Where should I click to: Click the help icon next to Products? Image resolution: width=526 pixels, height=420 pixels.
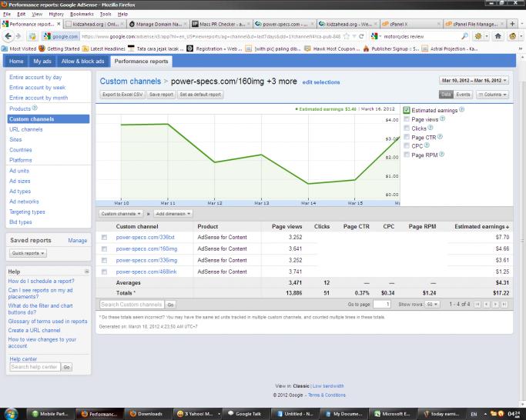click(35, 108)
